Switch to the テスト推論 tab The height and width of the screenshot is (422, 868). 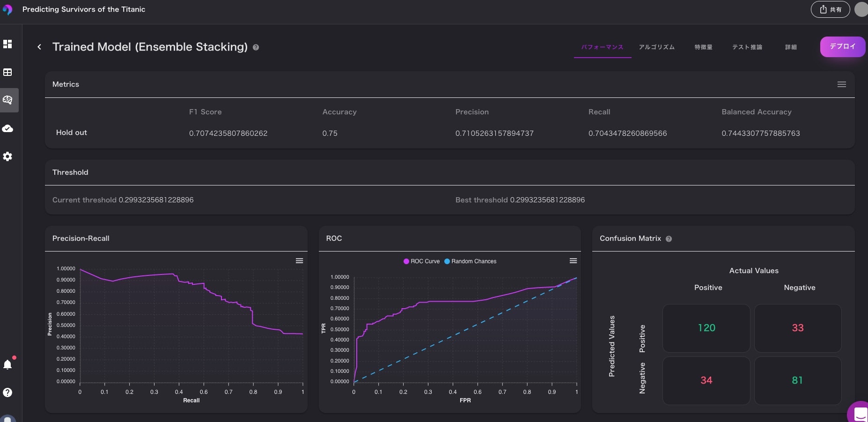tap(747, 47)
